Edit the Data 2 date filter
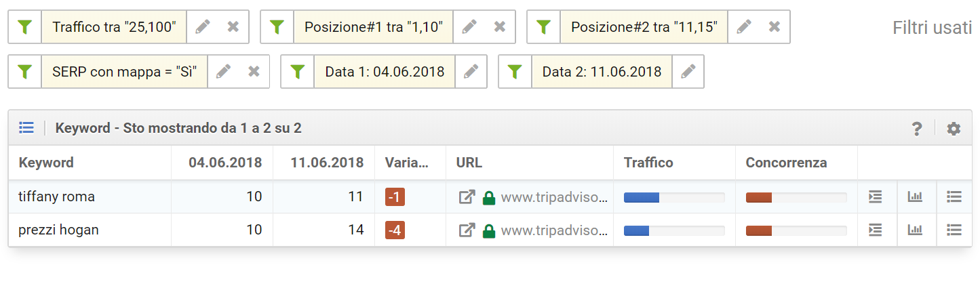 point(688,72)
